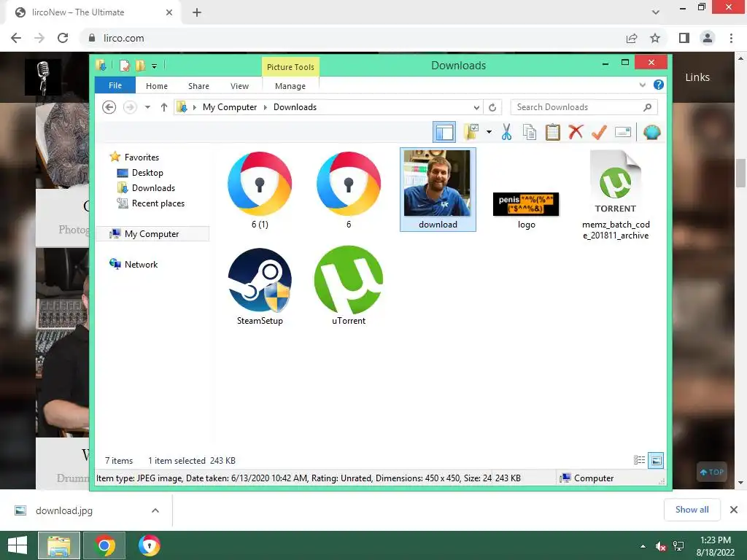
Task: Click the folder options icon in toolbar
Action: 471,132
